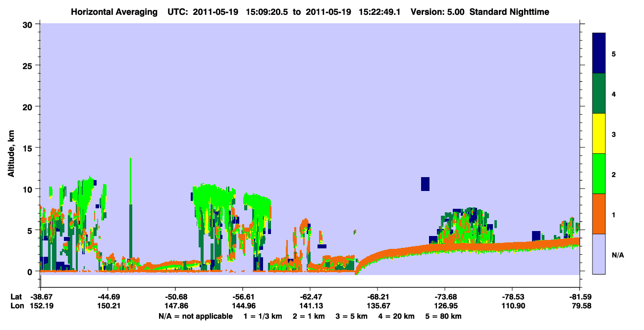Viewport: 644px width, 330px height.
Task: Click the longitude value 110.90
Action: tap(512, 306)
